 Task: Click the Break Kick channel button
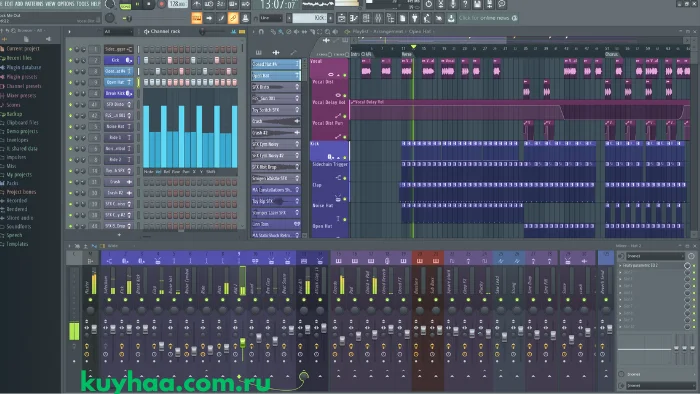(119, 93)
